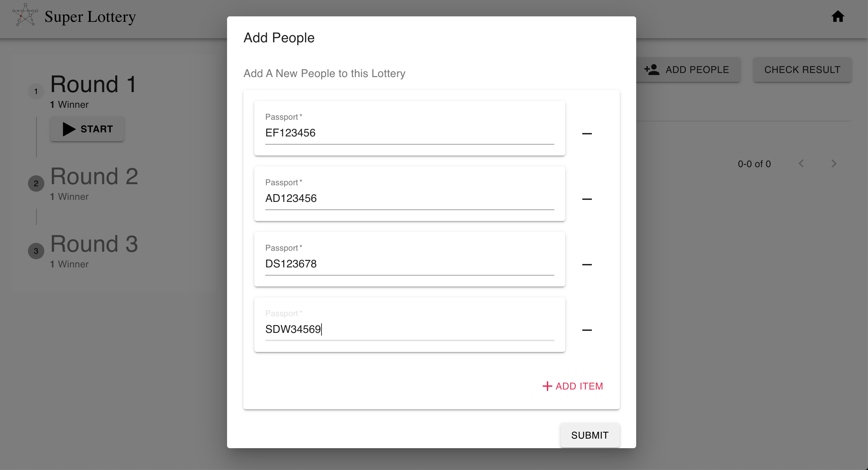Remove the SDW34569 passport entry

coord(587,330)
